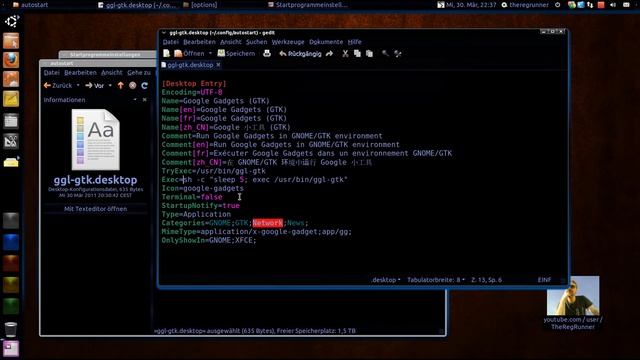Close the ggl-gtk.desktop tab
Image resolution: width=640 pixels, height=360 pixels.
coord(218,65)
